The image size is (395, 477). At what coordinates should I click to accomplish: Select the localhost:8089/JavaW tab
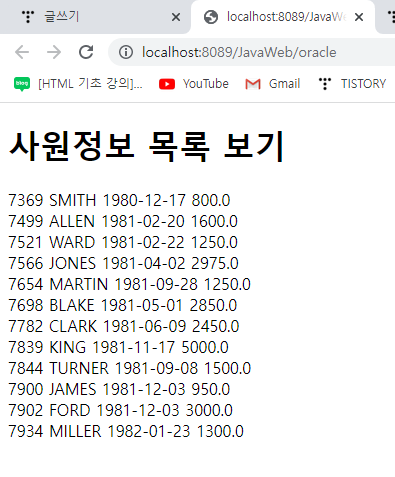point(283,17)
